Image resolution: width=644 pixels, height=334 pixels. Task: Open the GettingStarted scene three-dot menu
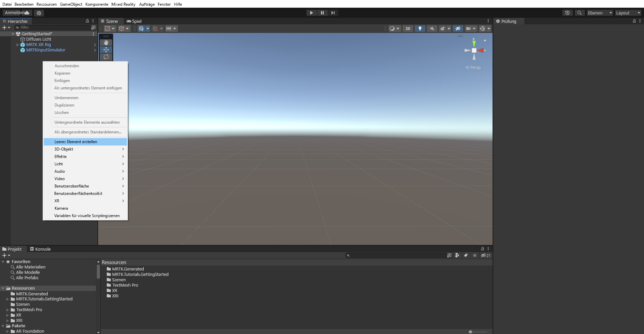coord(93,34)
